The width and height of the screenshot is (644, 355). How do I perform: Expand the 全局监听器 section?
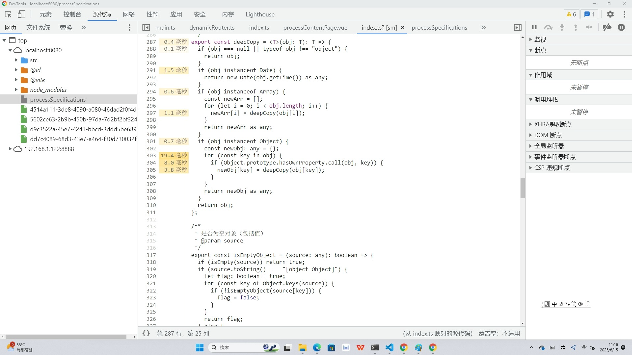click(x=579, y=146)
